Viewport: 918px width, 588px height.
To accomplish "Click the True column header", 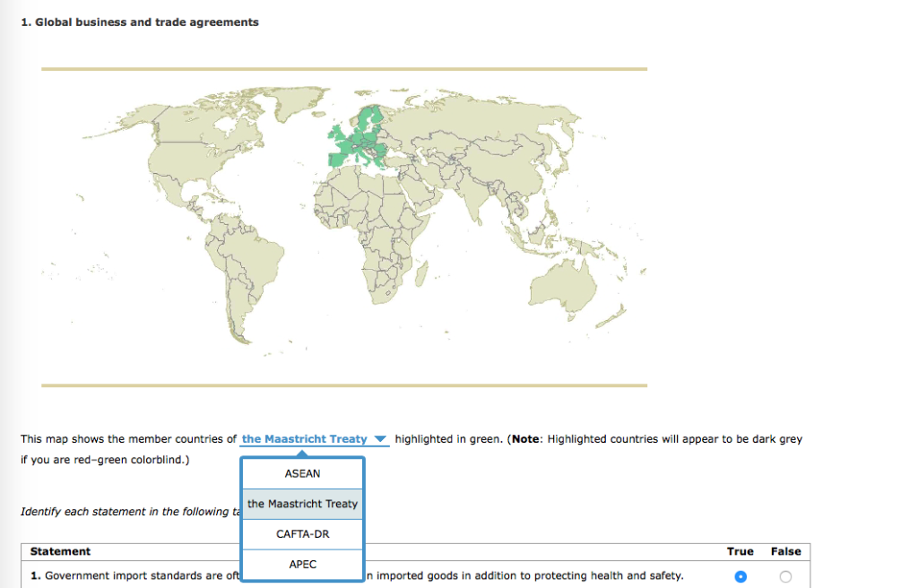I will pos(740,551).
